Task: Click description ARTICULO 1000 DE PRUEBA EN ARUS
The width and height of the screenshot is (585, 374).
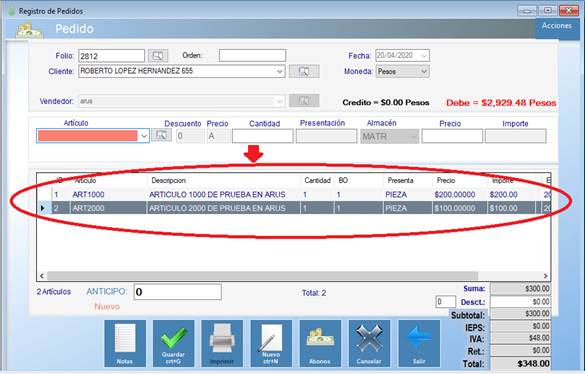Action: (x=217, y=194)
